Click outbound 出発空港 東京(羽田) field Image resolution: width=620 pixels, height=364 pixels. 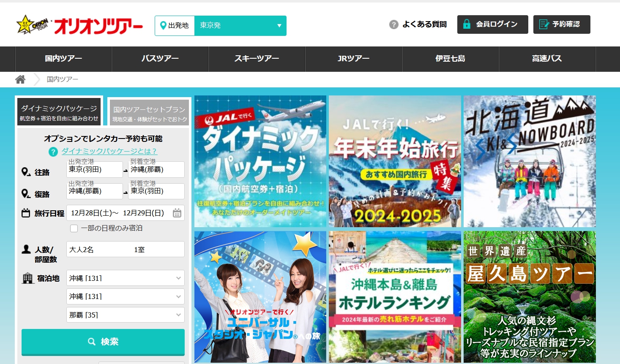[95, 169]
